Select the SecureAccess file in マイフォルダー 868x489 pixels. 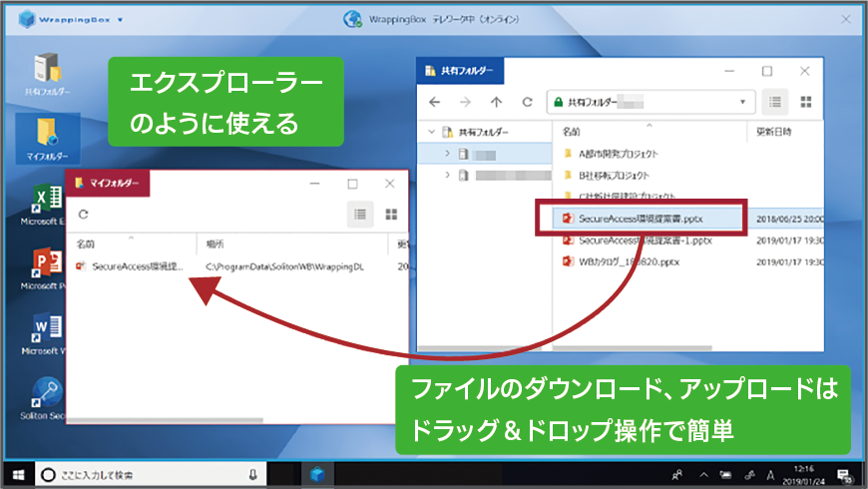[x=131, y=266]
